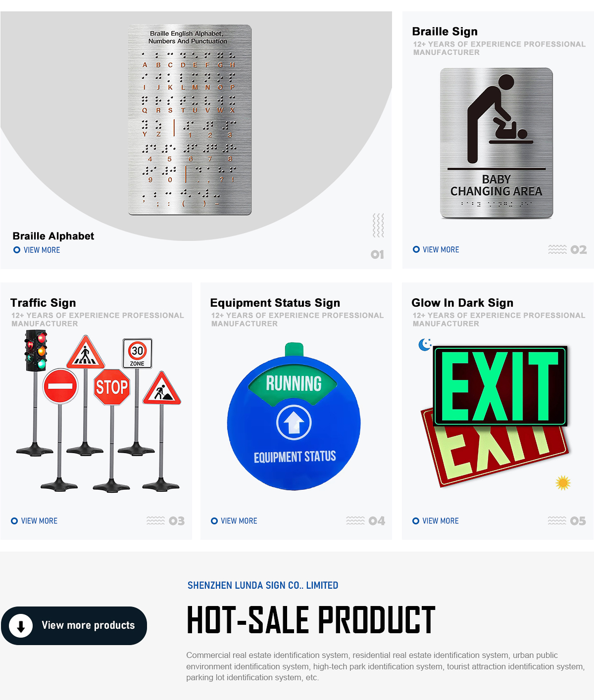Viewport: 594px width, 700px height.
Task: Click the sun icon near the exit signs
Action: click(x=563, y=482)
